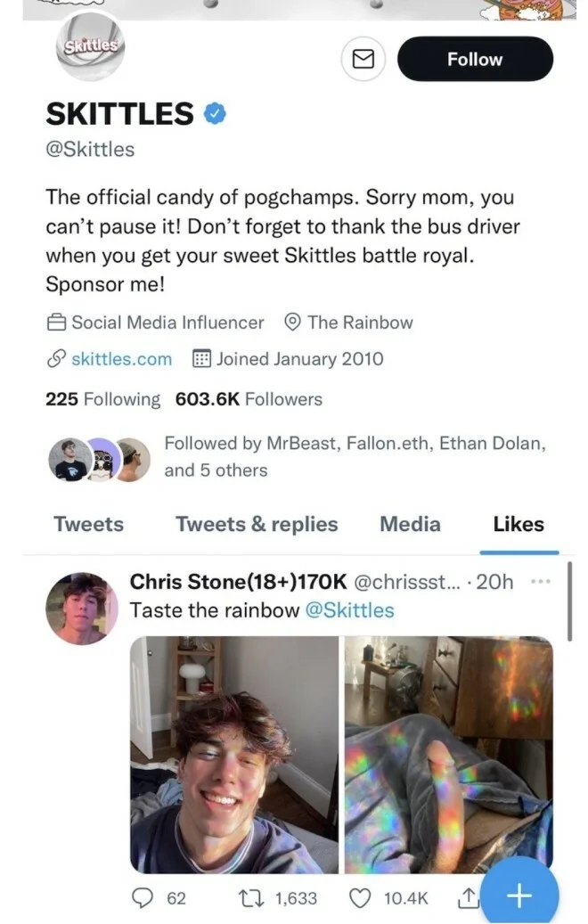Open the Tweets & replies tab

[257, 524]
